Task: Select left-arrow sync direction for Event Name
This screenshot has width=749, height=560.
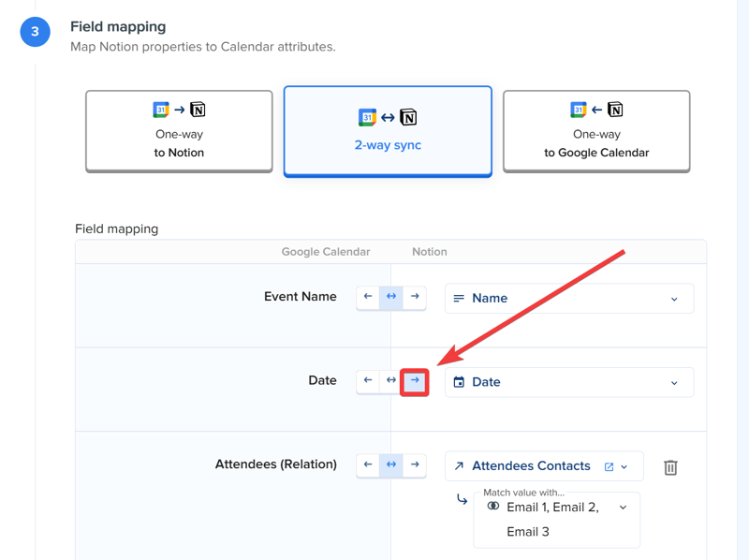Action: point(368,297)
